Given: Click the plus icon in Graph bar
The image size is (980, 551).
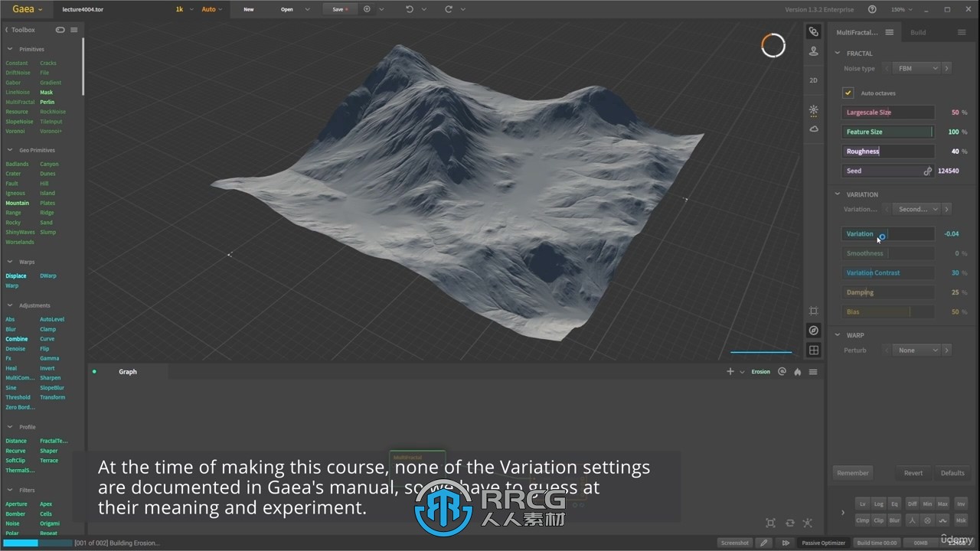Looking at the screenshot, I should (x=730, y=372).
